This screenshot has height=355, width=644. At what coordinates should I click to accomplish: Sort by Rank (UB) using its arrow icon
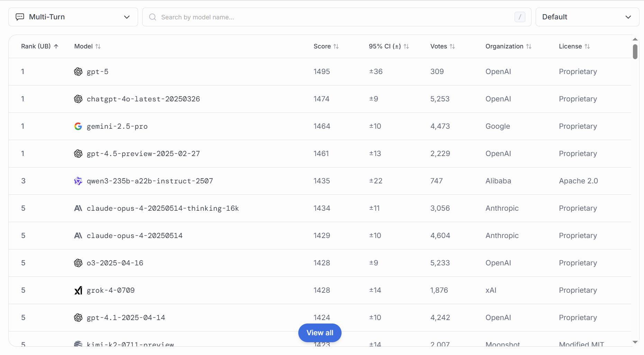[x=56, y=46]
